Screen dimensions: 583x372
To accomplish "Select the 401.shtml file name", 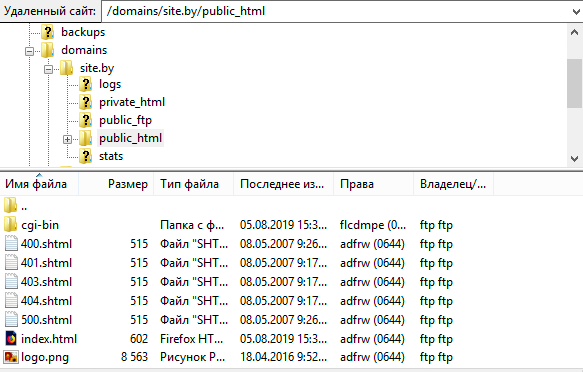I will click(46, 263).
